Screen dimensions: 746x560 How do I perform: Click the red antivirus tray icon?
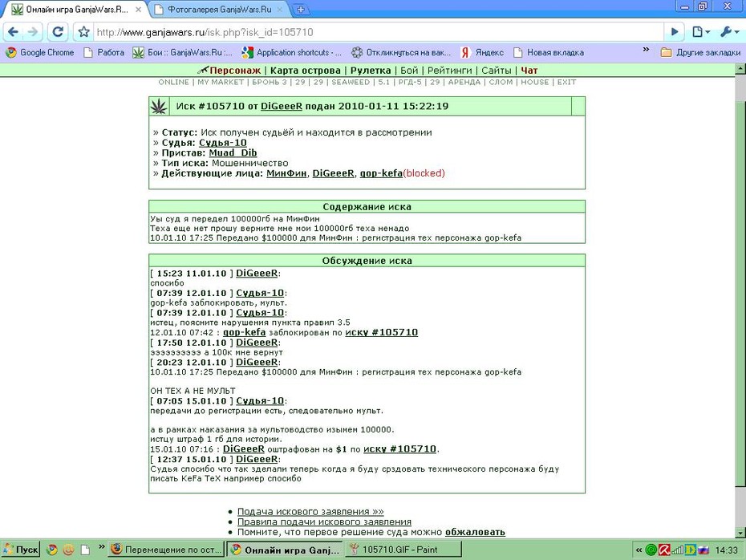tap(664, 550)
